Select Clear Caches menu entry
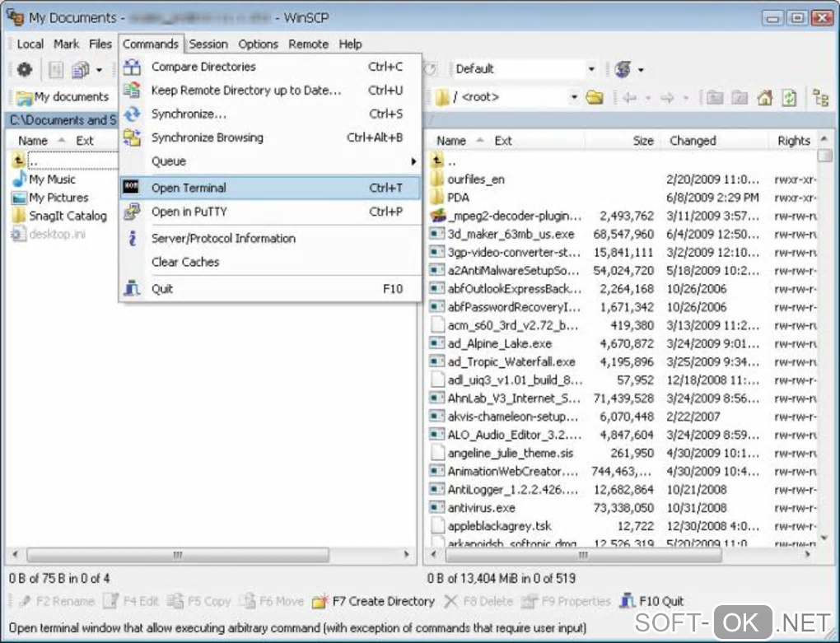The image size is (840, 643). [x=270, y=262]
